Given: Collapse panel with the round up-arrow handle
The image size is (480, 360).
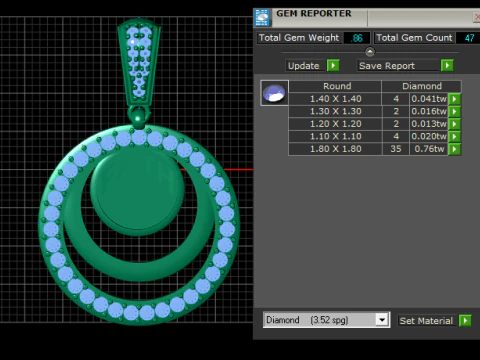Looking at the screenshot, I should pyautogui.click(x=370, y=52).
